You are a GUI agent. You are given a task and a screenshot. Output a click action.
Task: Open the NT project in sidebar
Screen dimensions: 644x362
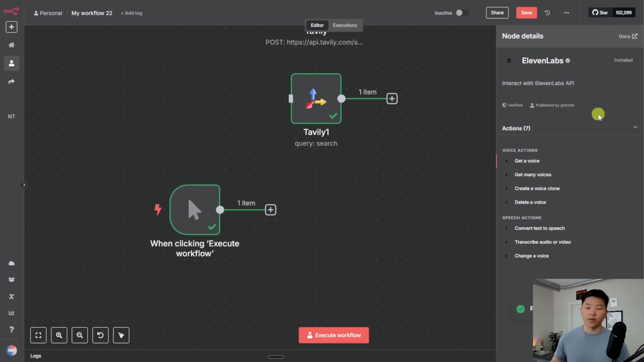[x=11, y=116]
